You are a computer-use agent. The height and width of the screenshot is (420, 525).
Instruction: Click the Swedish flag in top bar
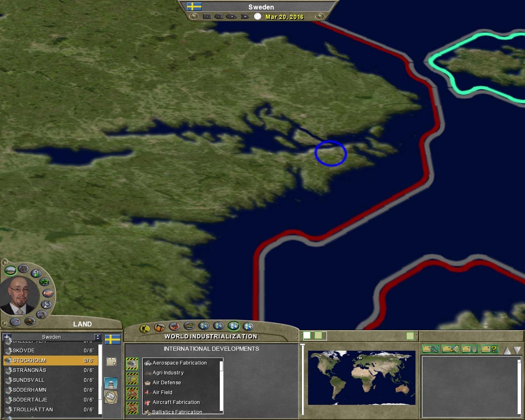point(194,7)
